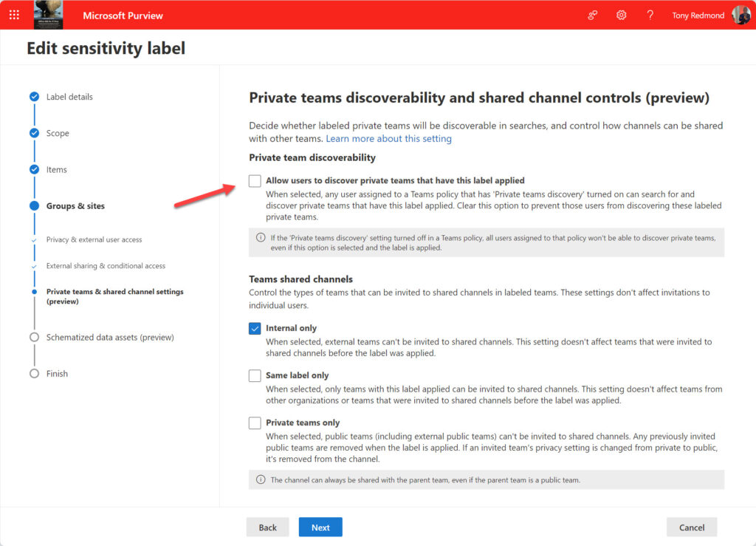This screenshot has width=756, height=546.
Task: Click the Tony Redmond user name
Action: point(698,16)
